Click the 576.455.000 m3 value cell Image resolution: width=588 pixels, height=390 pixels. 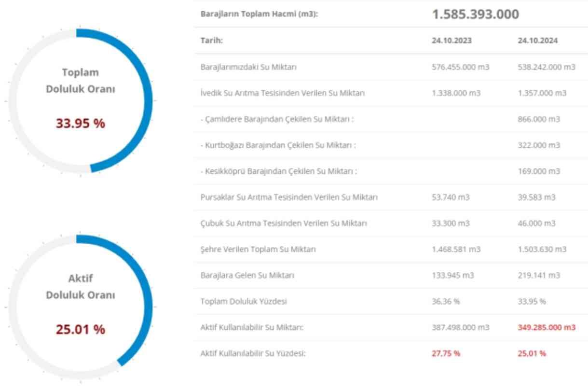tap(460, 67)
